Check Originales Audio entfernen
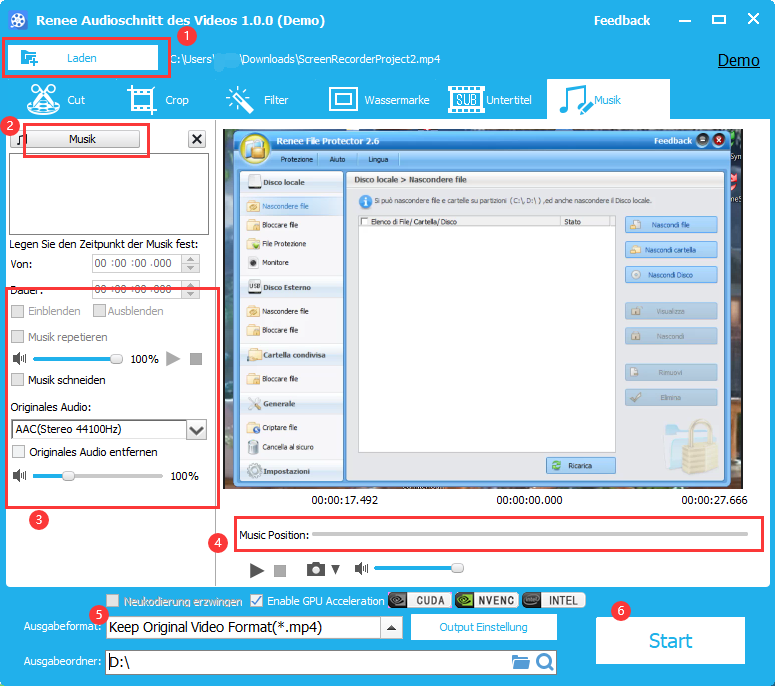Viewport: 775px width, 686px height. 18,452
